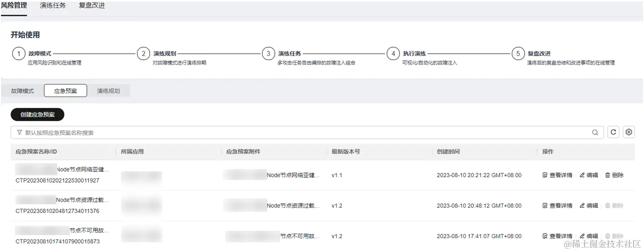
Task: Click step 2 circle 演练规划
Action: (143, 54)
